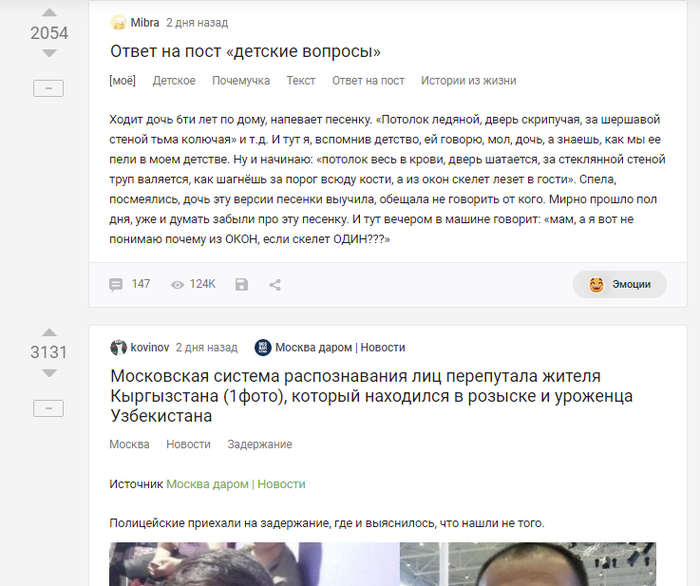Image resolution: width=700 pixels, height=586 pixels.
Task: Click the views eye icon with 124K
Action: click(177, 285)
